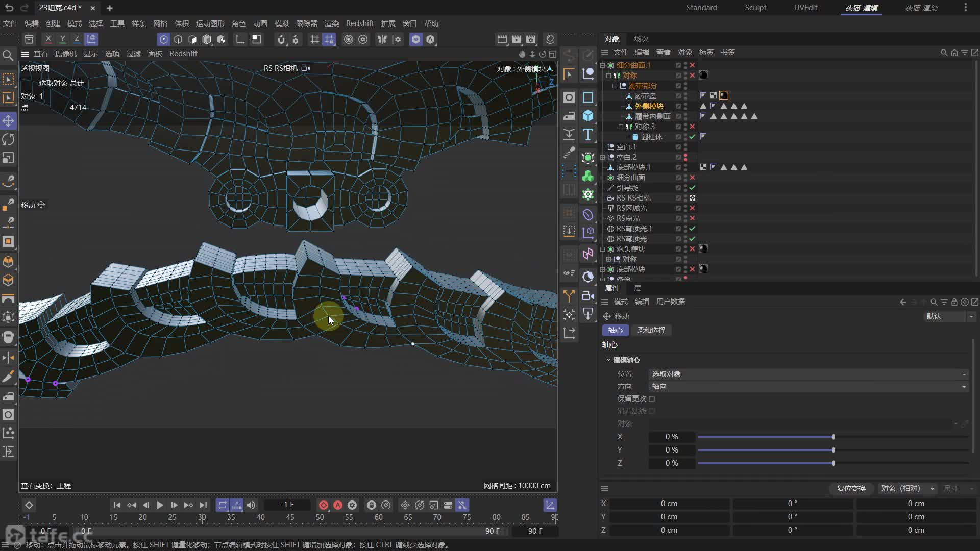The height and width of the screenshot is (551, 980).
Task: Click the Text spline T icon
Action: pyautogui.click(x=588, y=134)
